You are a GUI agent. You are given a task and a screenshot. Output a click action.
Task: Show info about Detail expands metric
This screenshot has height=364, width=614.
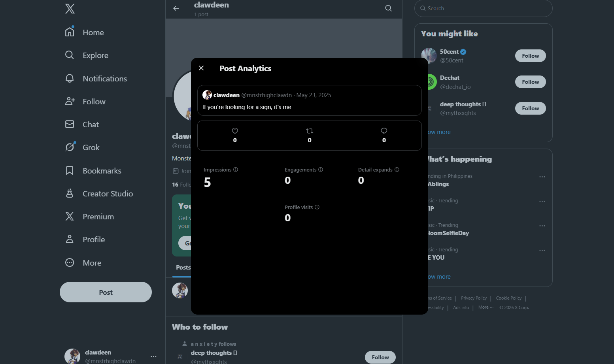[397, 170]
